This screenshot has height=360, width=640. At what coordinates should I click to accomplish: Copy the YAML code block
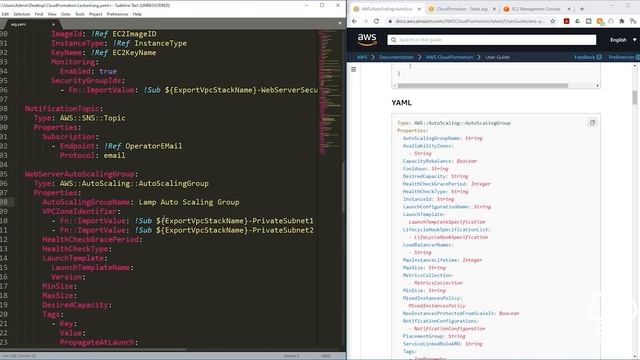(x=592, y=122)
